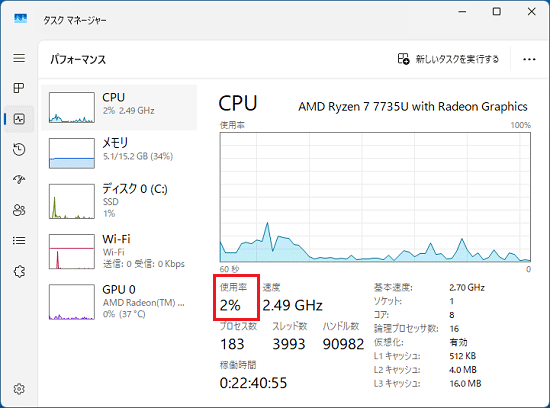Select CPU in the resource list
550x408 pixels.
[x=119, y=107]
